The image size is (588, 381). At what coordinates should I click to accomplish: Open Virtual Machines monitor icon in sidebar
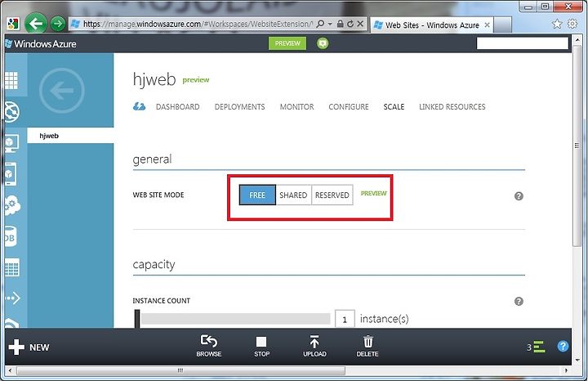[11, 143]
